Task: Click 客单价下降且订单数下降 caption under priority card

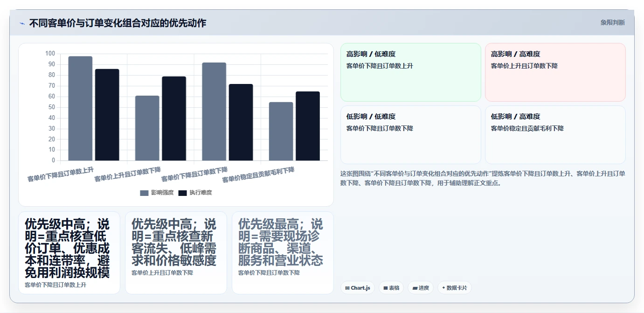Action: [x=269, y=273]
